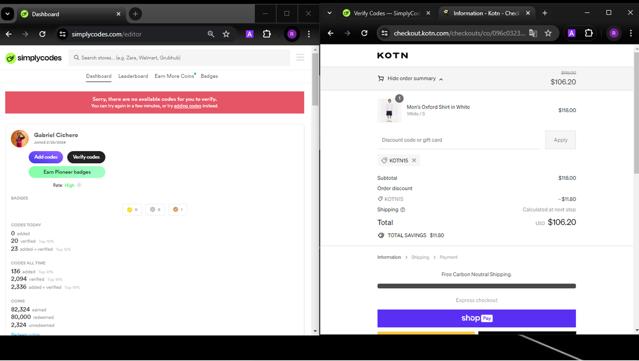Screen dimensions: 639x361
Task: Focus the Search stores input field
Action: click(x=179, y=58)
